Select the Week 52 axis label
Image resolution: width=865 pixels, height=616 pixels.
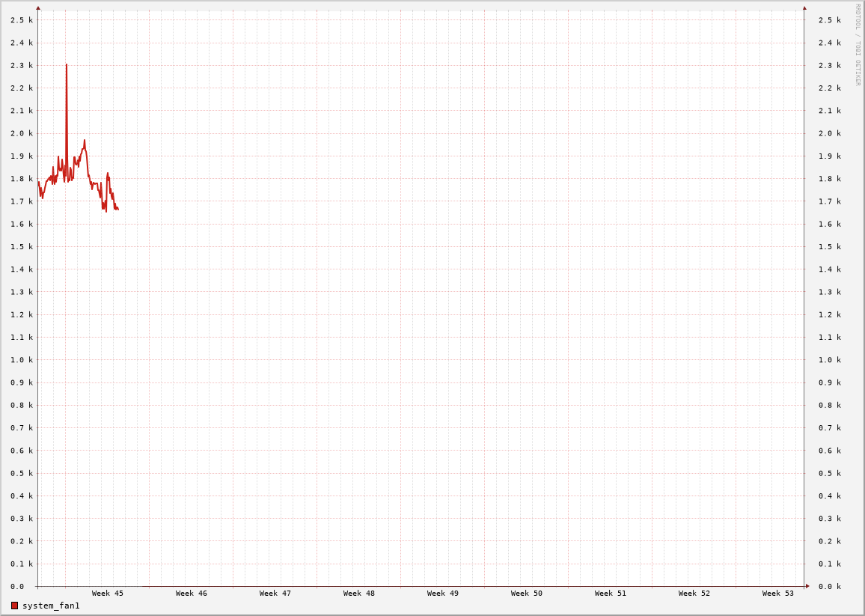694,594
